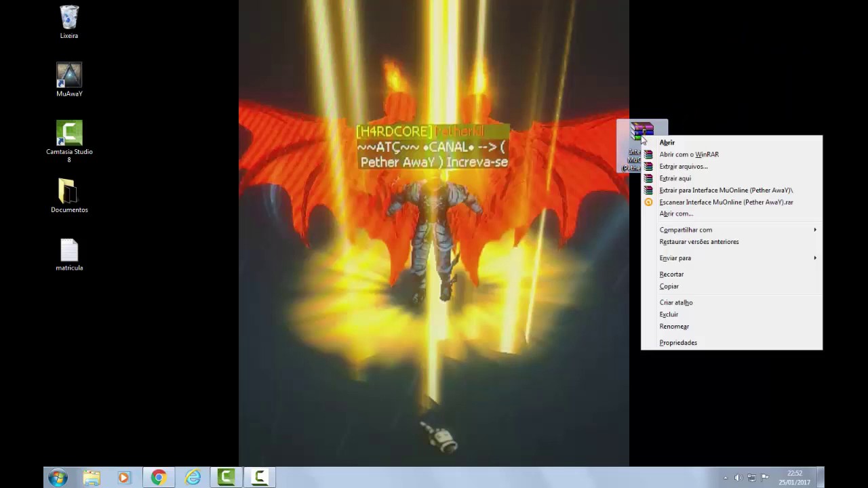Viewport: 868px width, 488px height.
Task: Choose Renomear in context menu
Action: (x=732, y=327)
